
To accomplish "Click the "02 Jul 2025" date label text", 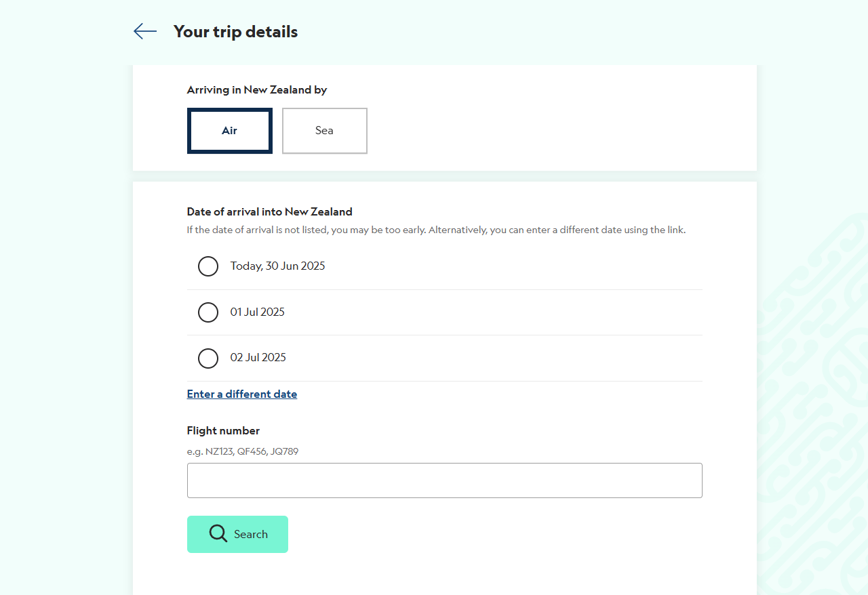I will tap(258, 358).
